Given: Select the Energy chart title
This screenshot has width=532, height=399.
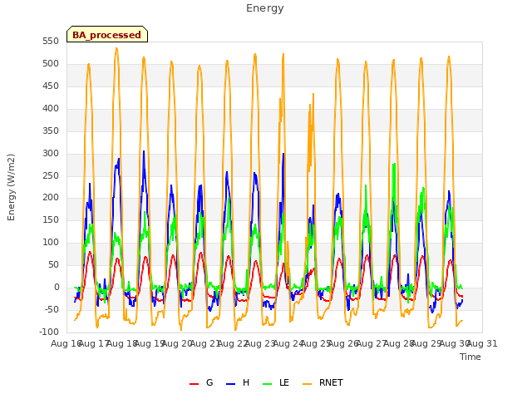Looking at the screenshot, I should coord(265,8).
